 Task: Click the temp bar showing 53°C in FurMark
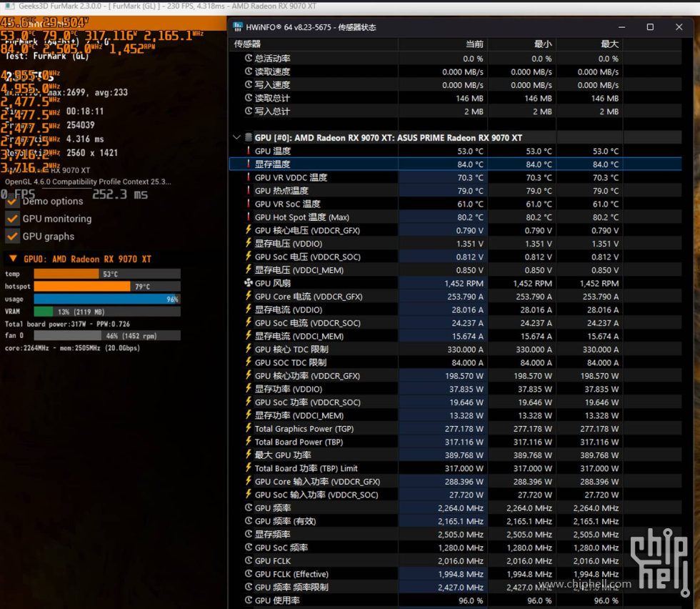[107, 274]
